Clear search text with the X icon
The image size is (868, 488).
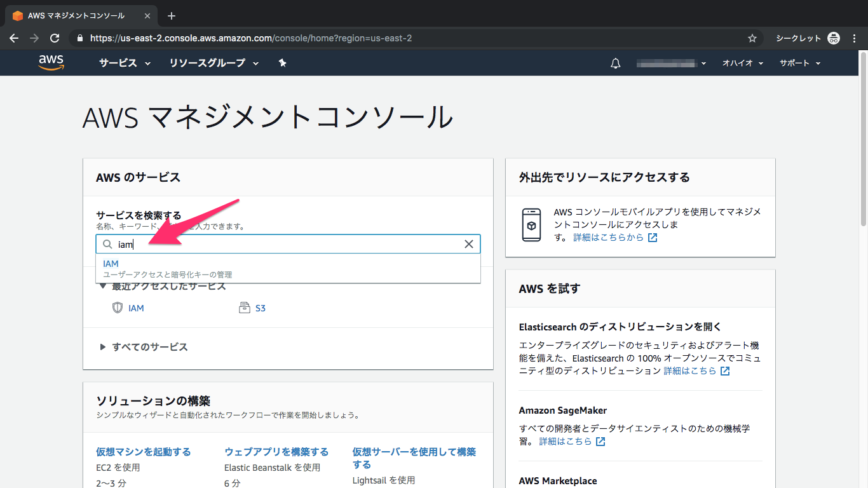pyautogui.click(x=469, y=245)
